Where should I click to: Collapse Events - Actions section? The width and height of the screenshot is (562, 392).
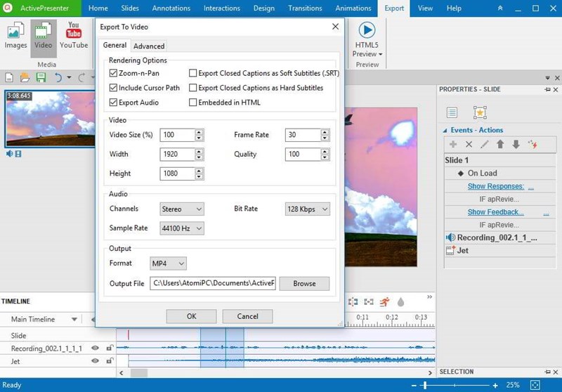click(445, 131)
